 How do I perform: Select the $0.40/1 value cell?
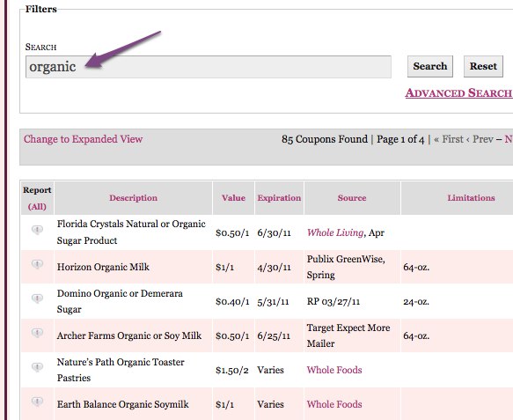(x=232, y=301)
